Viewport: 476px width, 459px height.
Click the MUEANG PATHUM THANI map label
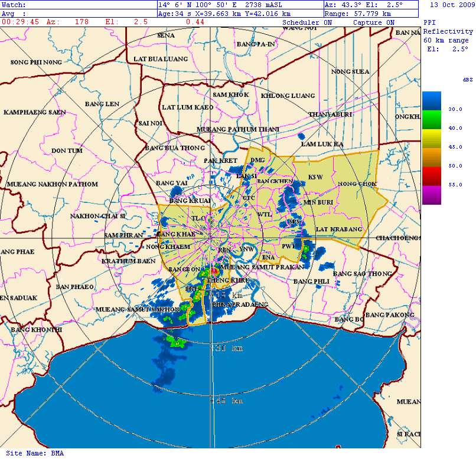[236, 129]
